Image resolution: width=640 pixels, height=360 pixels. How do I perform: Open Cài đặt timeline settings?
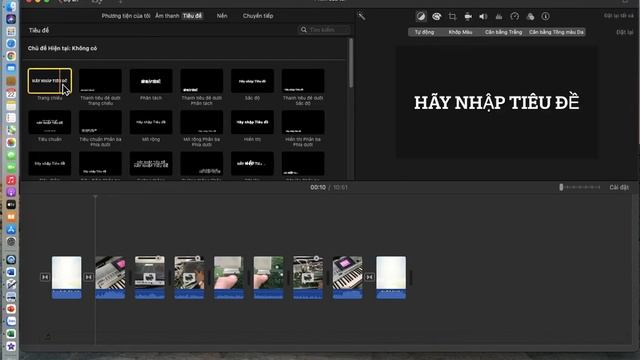point(619,187)
